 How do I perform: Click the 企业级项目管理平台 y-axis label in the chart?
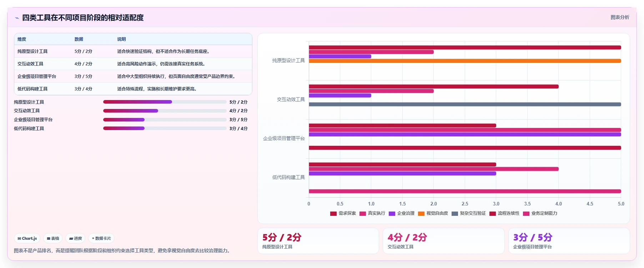tap(284, 139)
